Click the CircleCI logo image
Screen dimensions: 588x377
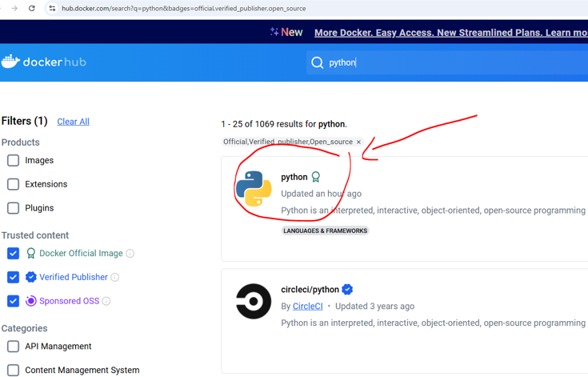click(254, 302)
